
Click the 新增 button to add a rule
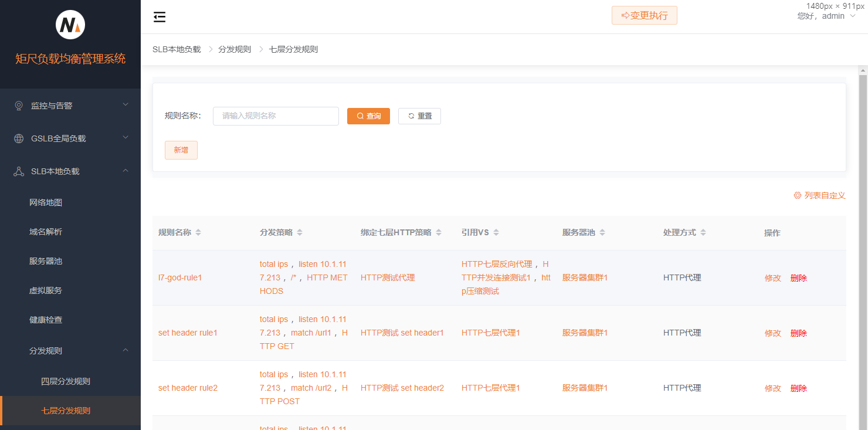click(181, 150)
